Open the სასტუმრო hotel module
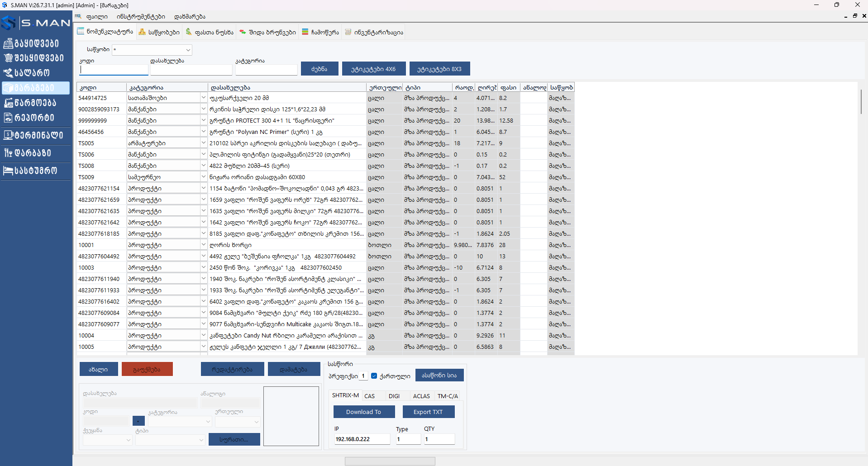868x466 pixels. (31, 171)
